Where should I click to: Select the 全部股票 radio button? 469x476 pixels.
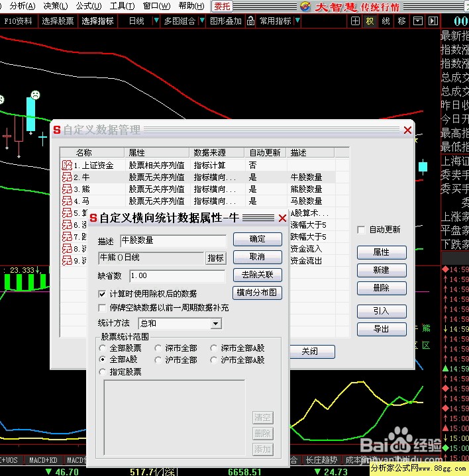(103, 348)
